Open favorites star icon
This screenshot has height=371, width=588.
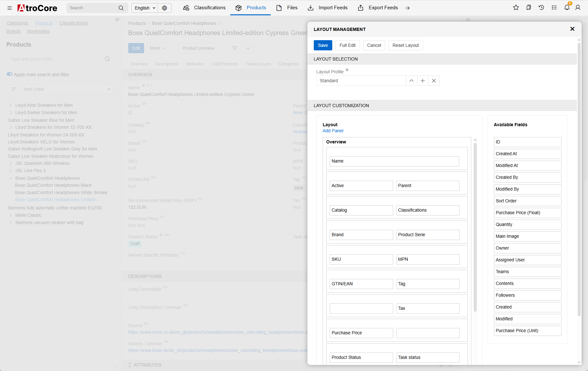point(516,8)
